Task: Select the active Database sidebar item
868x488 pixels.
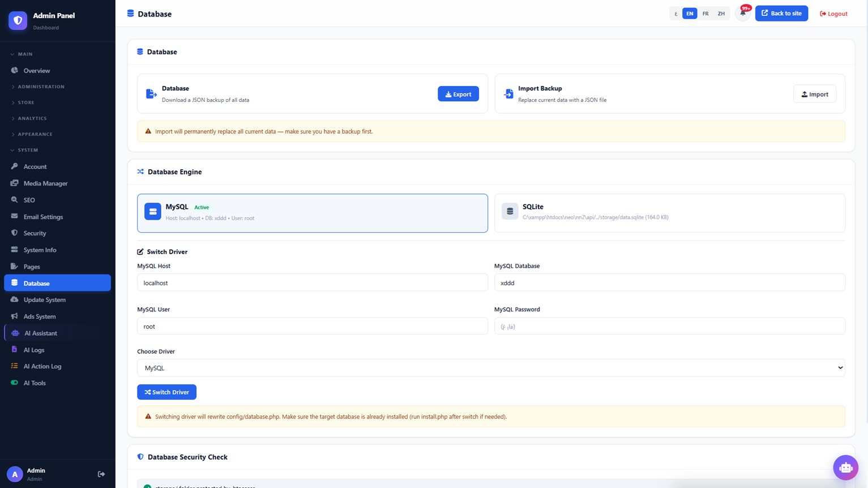Action: click(57, 283)
